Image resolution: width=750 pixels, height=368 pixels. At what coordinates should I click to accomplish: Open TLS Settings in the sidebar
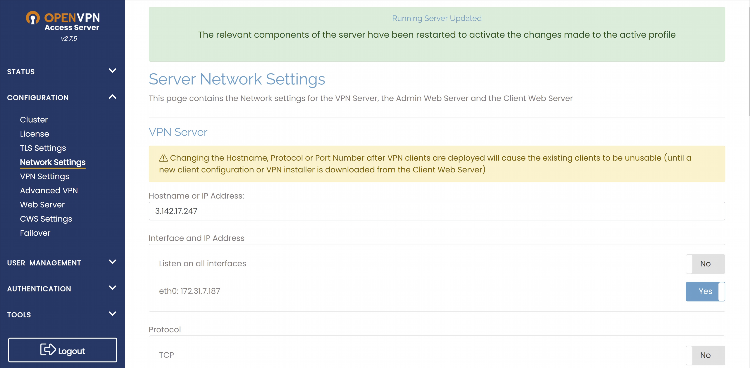[43, 148]
